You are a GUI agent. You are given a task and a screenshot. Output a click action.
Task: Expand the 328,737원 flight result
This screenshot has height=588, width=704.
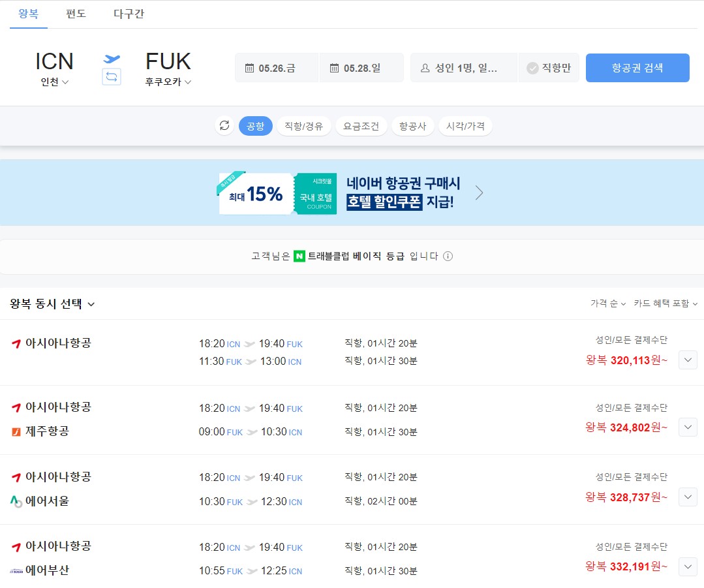click(688, 497)
